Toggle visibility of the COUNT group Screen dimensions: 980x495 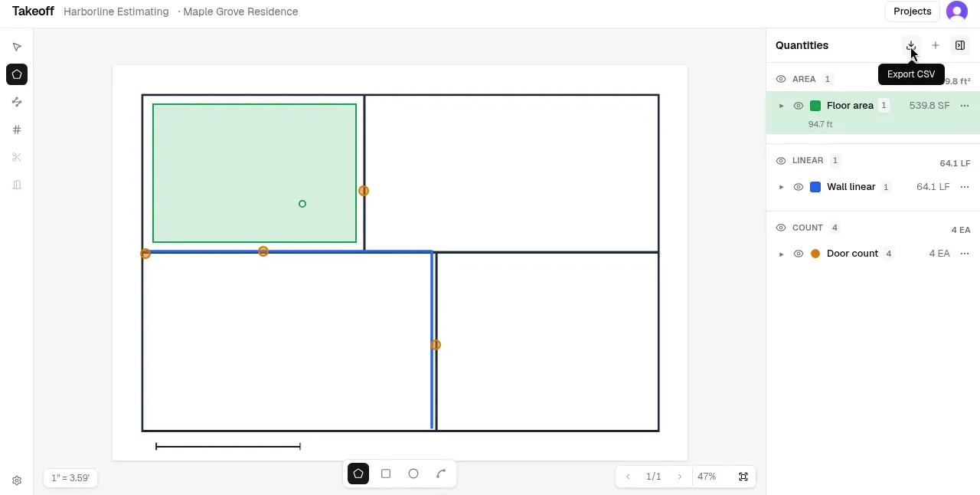tap(781, 228)
